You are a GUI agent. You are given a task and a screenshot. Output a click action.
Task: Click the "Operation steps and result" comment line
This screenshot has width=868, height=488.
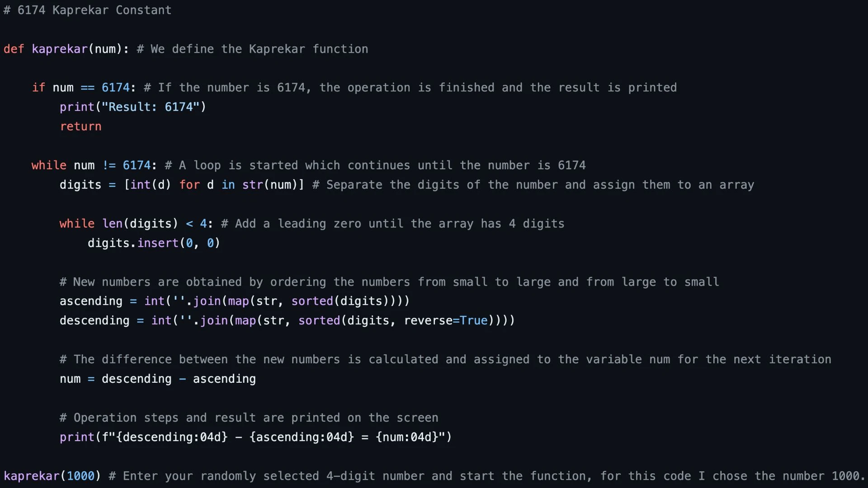249,418
